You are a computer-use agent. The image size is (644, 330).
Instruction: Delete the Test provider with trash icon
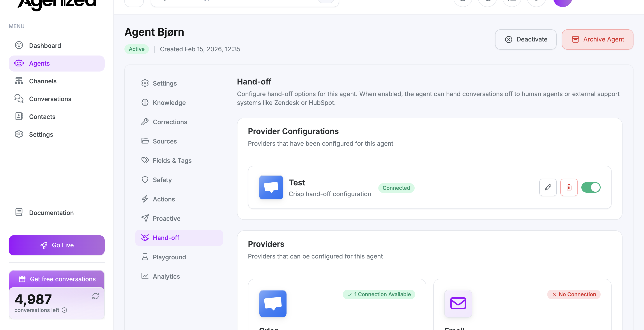[569, 187]
